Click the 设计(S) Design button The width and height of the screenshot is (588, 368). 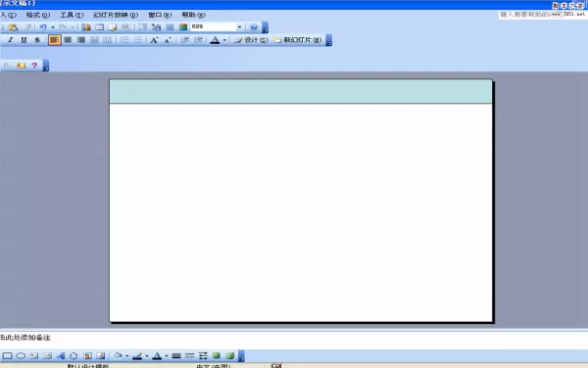pyautogui.click(x=251, y=40)
